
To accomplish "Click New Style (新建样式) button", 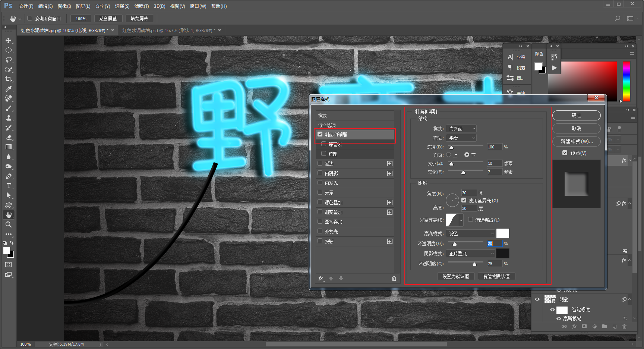I will [577, 141].
